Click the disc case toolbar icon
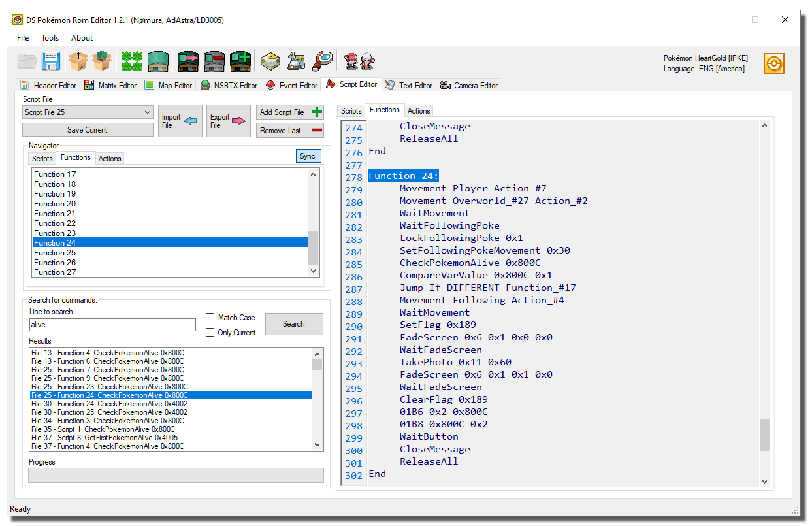Screen dimensions: 812x526 (x=270, y=61)
